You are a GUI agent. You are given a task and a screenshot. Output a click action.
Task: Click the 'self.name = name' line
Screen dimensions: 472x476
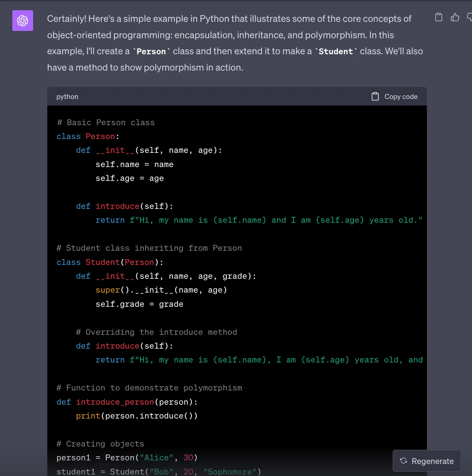135,164
